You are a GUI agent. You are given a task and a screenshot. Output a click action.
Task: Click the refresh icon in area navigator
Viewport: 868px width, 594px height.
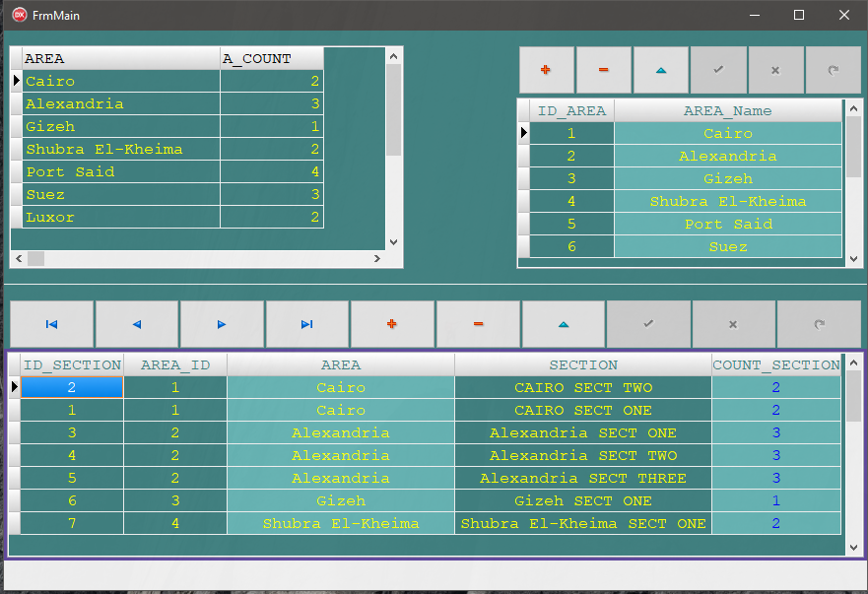click(x=833, y=70)
